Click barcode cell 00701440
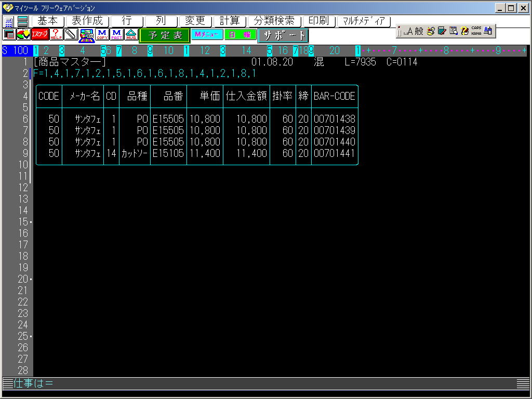The image size is (532, 399). click(335, 142)
